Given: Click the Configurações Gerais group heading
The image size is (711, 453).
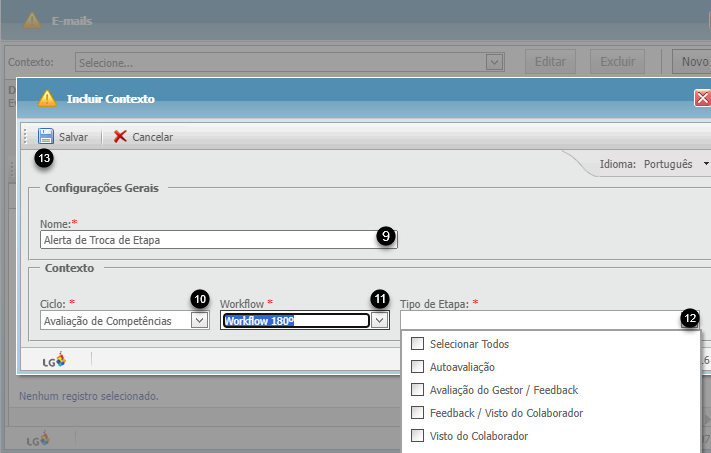Looking at the screenshot, I should [x=102, y=188].
